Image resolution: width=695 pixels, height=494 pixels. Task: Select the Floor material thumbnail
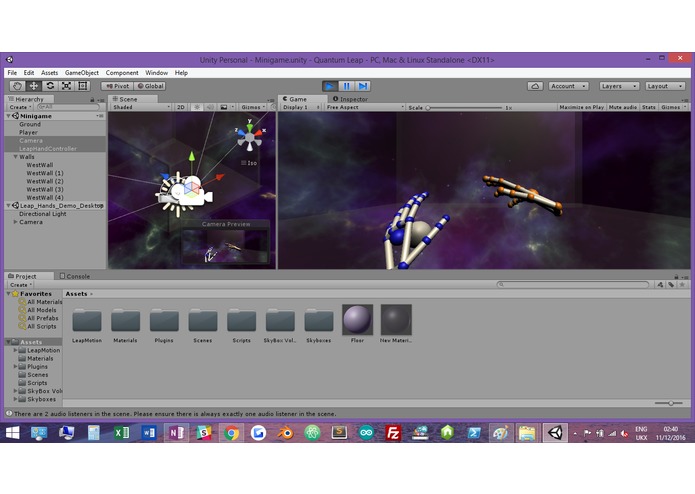pyautogui.click(x=357, y=319)
